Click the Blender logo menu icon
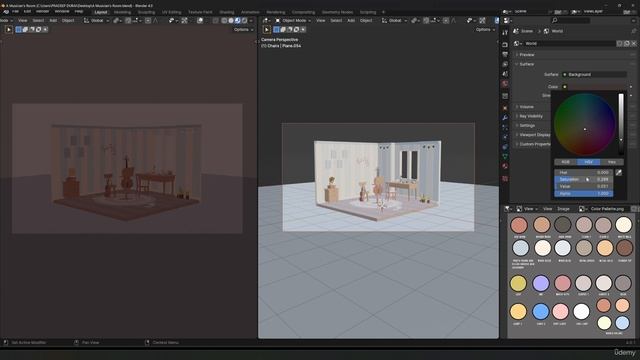 (6, 12)
